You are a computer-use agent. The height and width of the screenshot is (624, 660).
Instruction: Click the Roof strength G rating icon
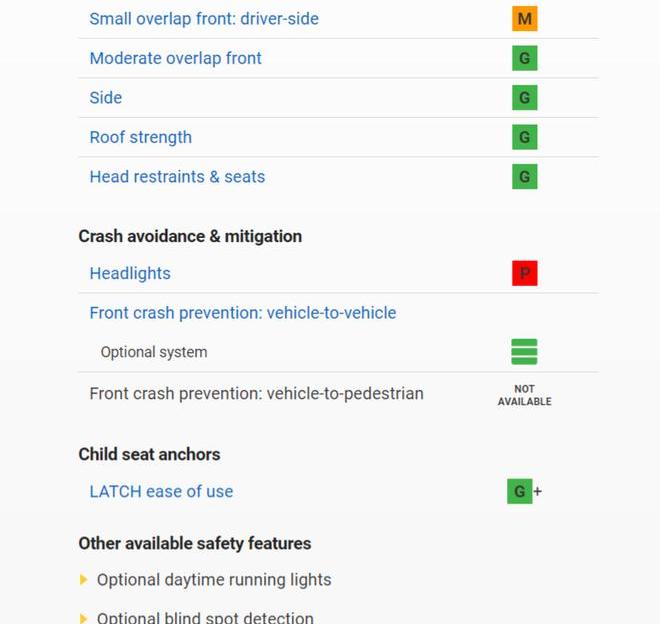coord(524,137)
